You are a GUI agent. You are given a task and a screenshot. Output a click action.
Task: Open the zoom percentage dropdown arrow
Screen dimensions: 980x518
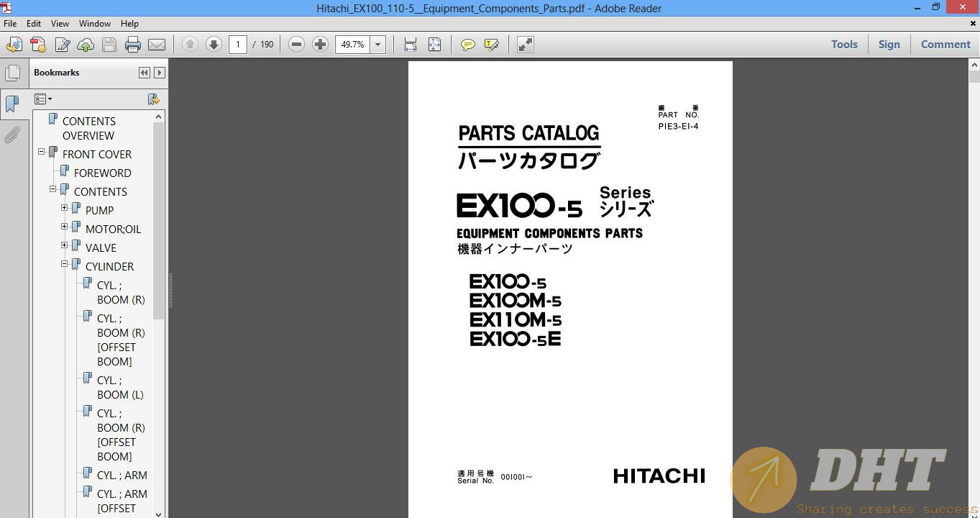377,45
